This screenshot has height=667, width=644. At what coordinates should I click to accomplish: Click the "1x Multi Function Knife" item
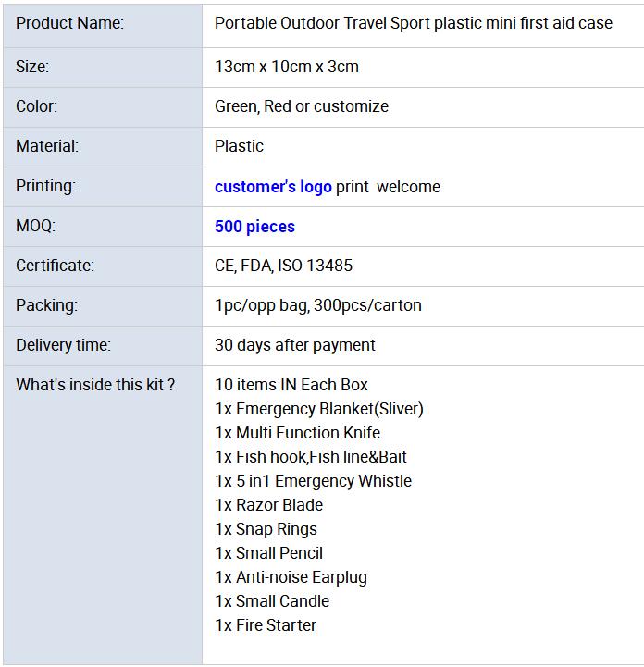(297, 433)
